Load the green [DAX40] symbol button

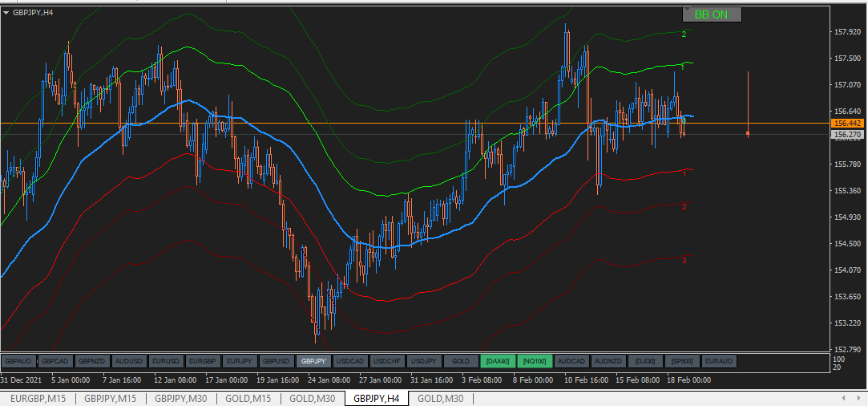(x=498, y=362)
